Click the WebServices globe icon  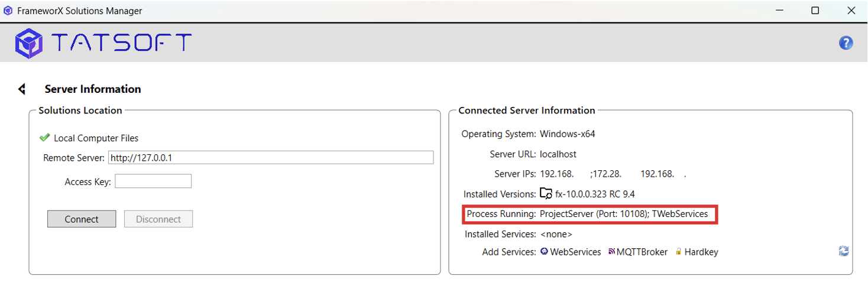pyautogui.click(x=544, y=252)
